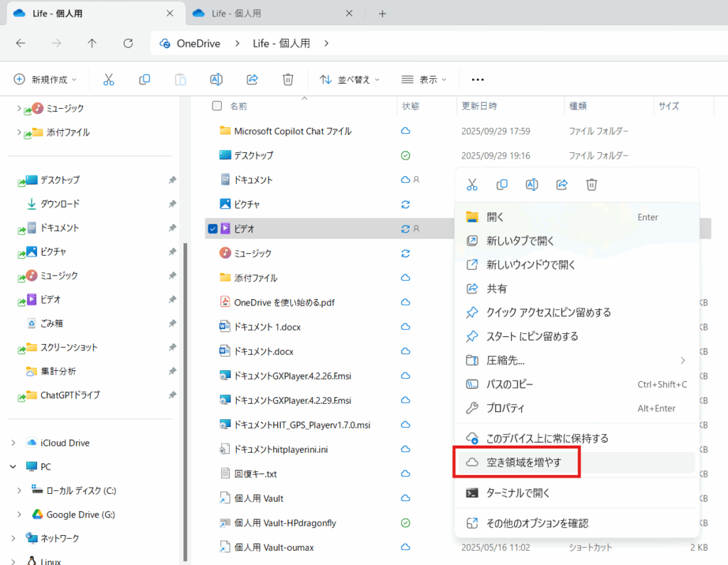Click the copy icon in the context menu
Screen dimensions: 728x565
coord(502,185)
